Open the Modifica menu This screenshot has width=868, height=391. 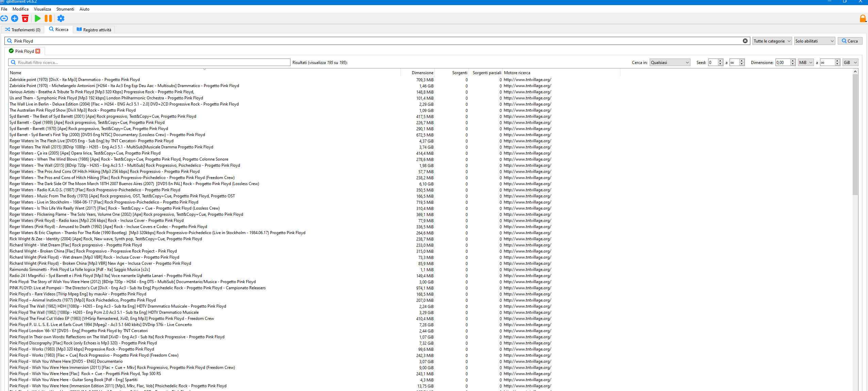click(20, 9)
